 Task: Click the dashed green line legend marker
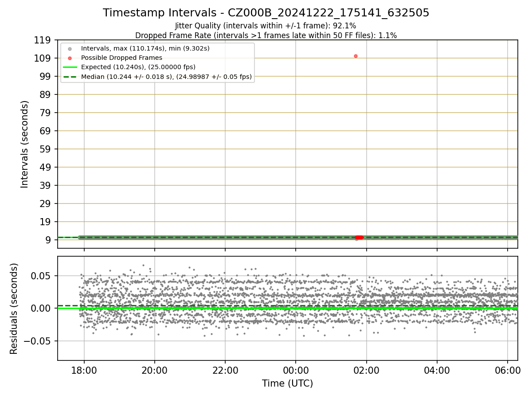[x=70, y=77]
